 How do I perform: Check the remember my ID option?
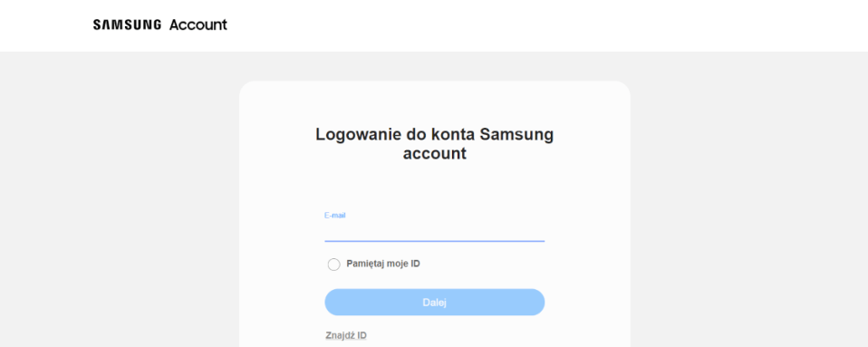tap(333, 265)
